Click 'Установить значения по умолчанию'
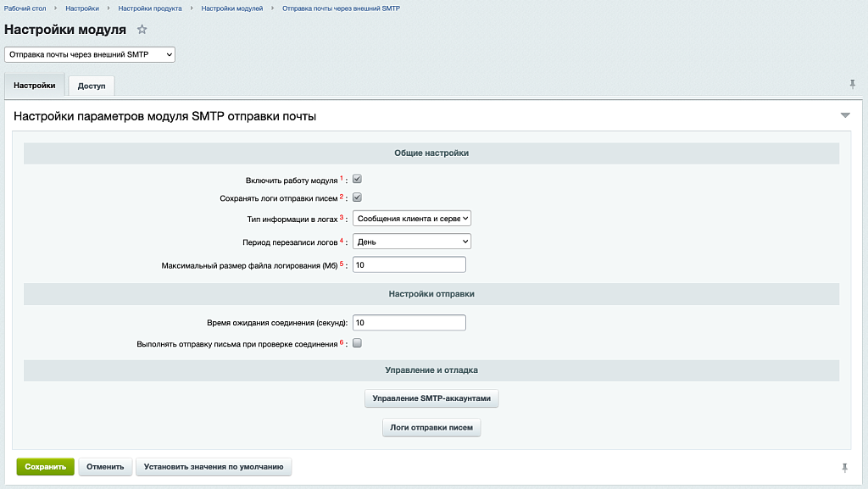This screenshot has width=868, height=489. (214, 467)
